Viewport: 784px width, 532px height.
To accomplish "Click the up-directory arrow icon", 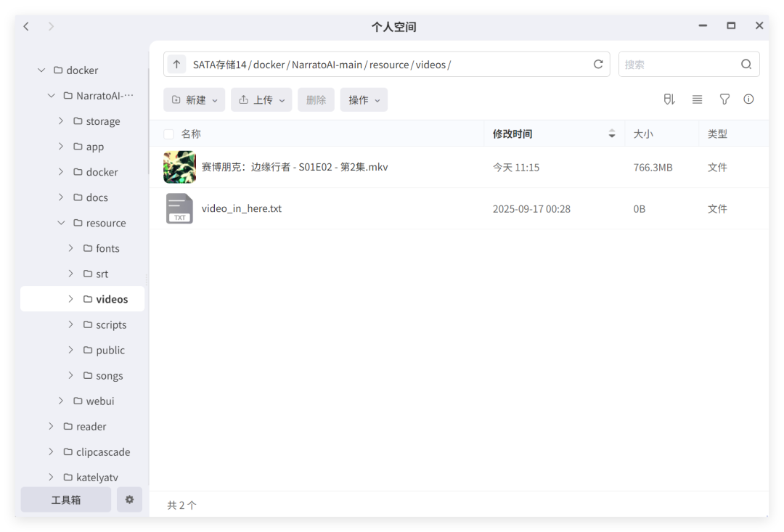I will (x=176, y=65).
